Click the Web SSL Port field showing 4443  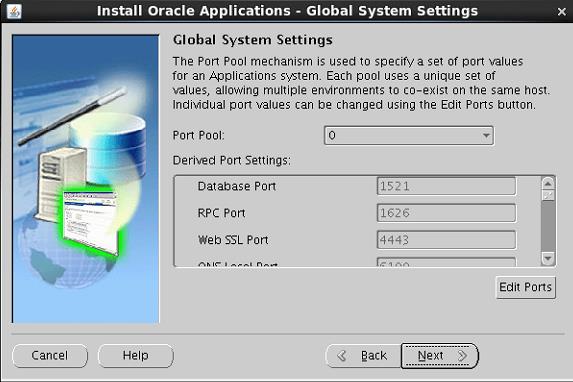click(x=446, y=240)
